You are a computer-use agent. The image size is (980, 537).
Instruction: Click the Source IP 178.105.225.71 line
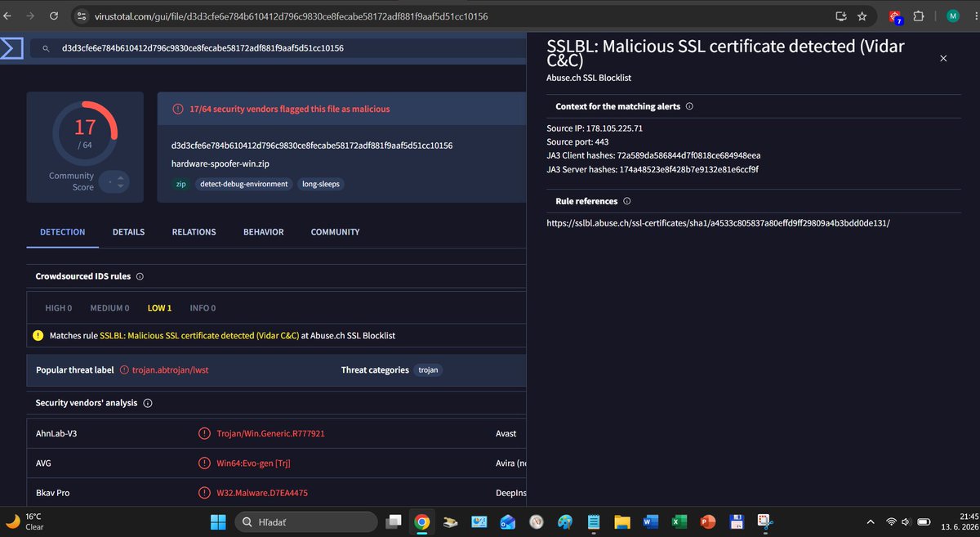click(x=595, y=128)
